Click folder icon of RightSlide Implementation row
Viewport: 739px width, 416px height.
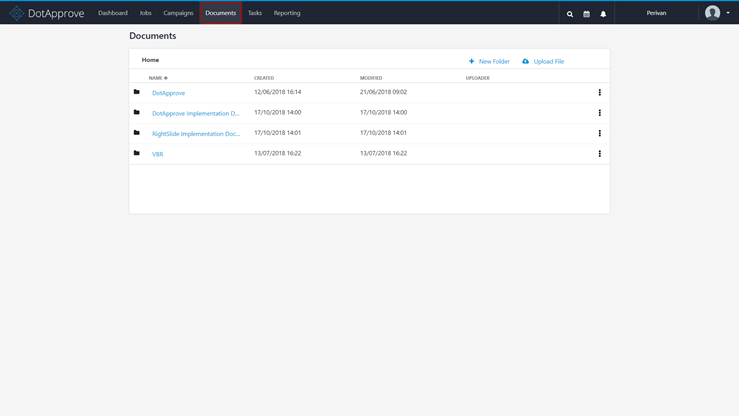[x=137, y=133]
